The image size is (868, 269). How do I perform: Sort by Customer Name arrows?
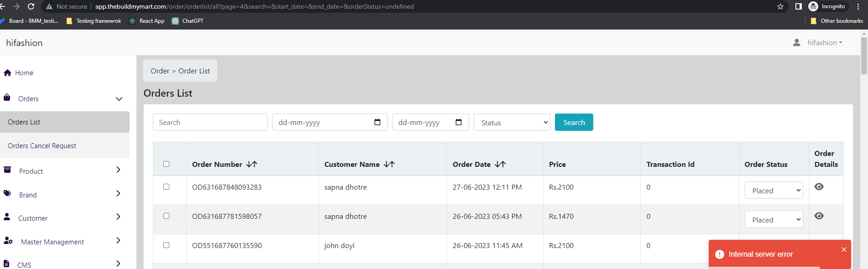[x=389, y=164]
